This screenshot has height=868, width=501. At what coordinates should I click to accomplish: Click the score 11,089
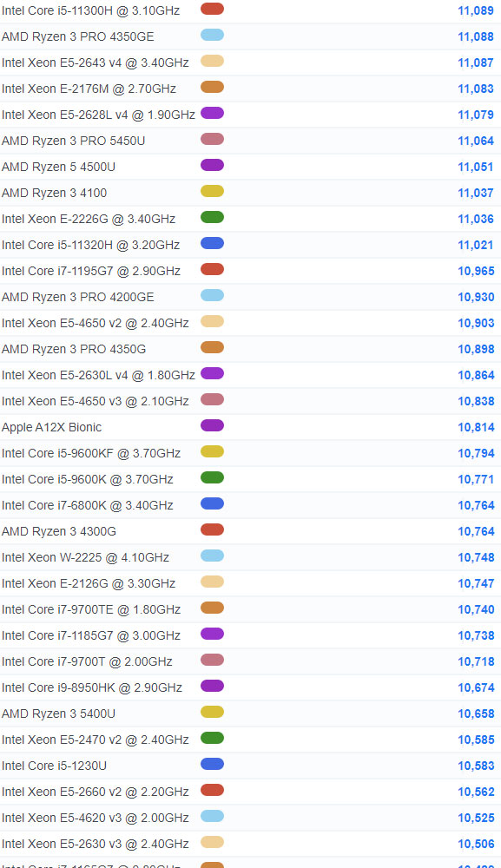(476, 10)
